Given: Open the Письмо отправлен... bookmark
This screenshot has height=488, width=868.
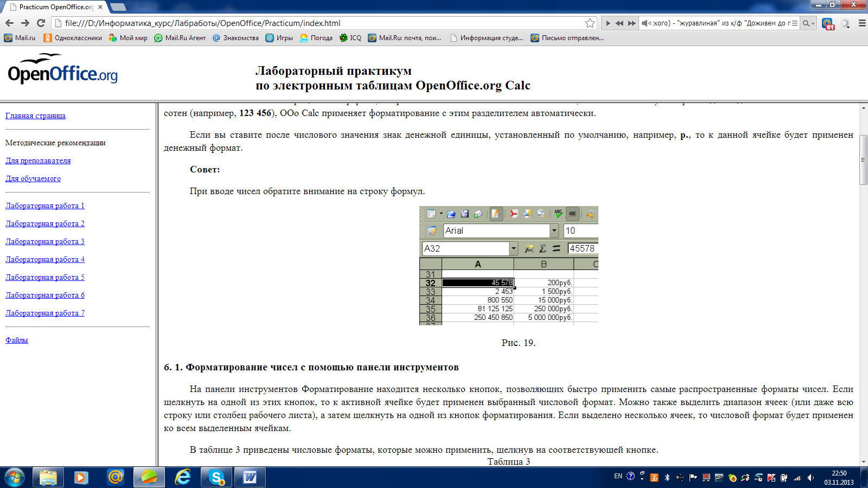Looking at the screenshot, I should 567,38.
